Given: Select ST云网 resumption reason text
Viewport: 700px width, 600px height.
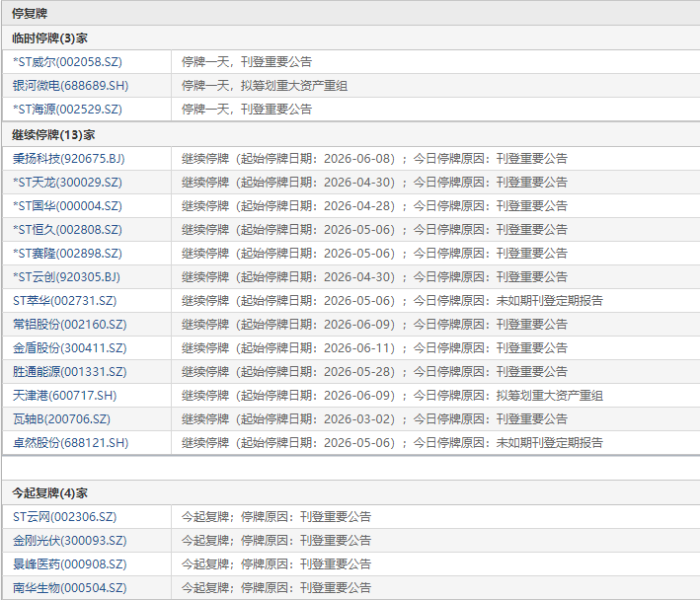Looking at the screenshot, I should pos(275,516).
